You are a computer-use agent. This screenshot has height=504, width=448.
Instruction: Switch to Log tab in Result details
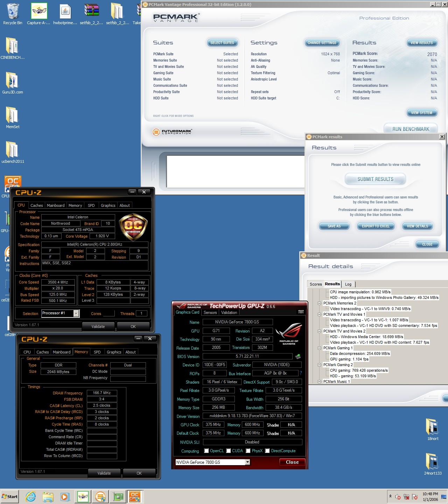click(x=348, y=284)
